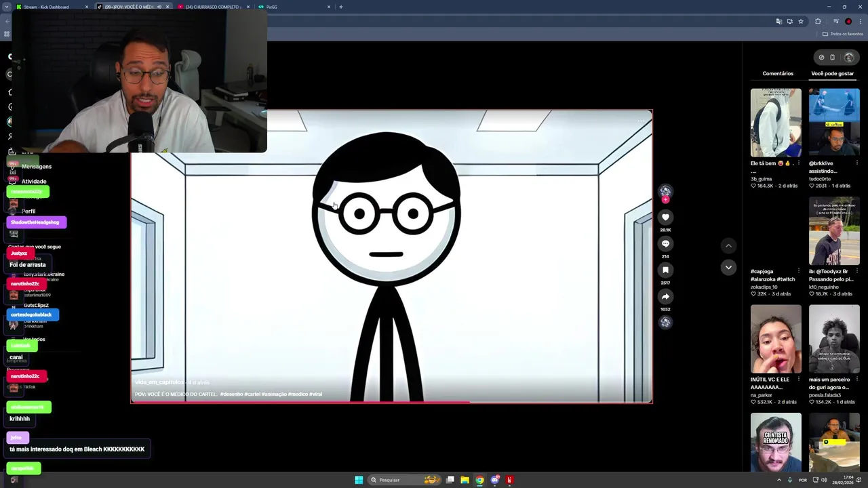Open the Windows Start menu
Viewport: 868px width, 488px height.
[359, 480]
